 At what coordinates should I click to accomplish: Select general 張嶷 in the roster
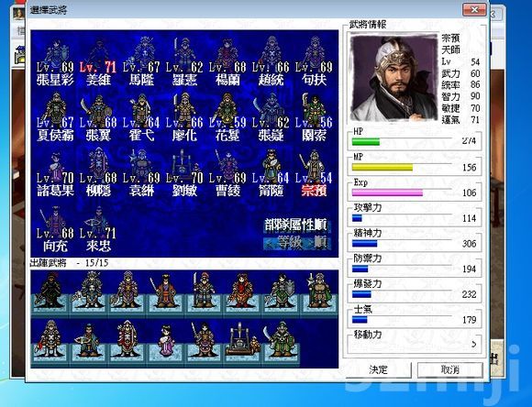click(271, 117)
